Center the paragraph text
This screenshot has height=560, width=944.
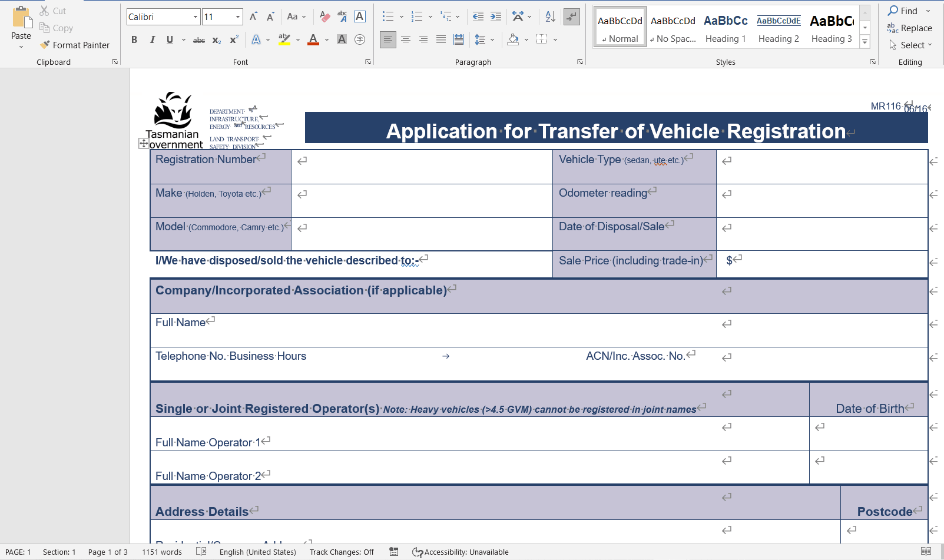click(x=406, y=39)
